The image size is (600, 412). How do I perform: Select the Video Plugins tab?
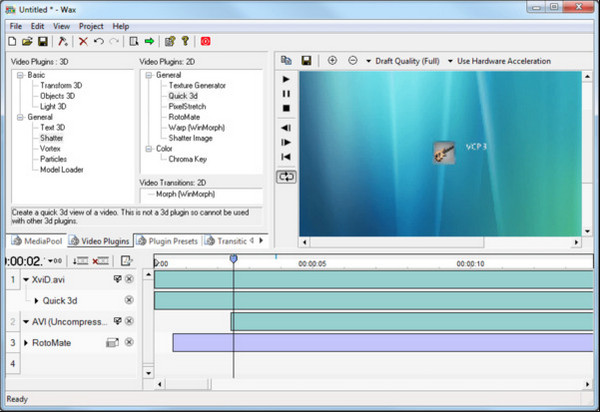(x=99, y=241)
